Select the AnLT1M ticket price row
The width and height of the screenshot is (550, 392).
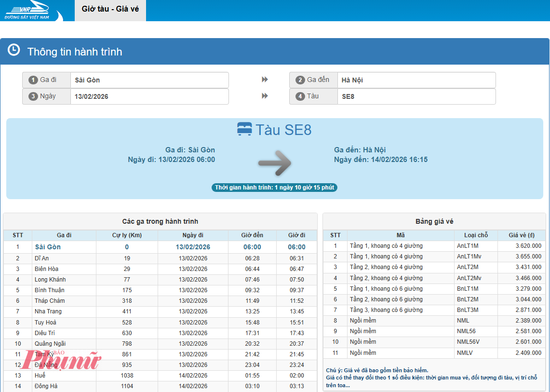[434, 246]
